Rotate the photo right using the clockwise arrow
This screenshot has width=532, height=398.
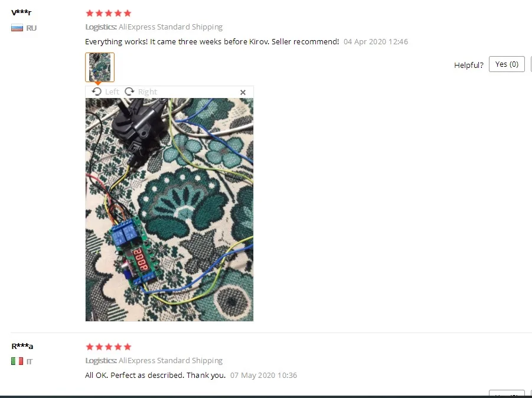[129, 92]
